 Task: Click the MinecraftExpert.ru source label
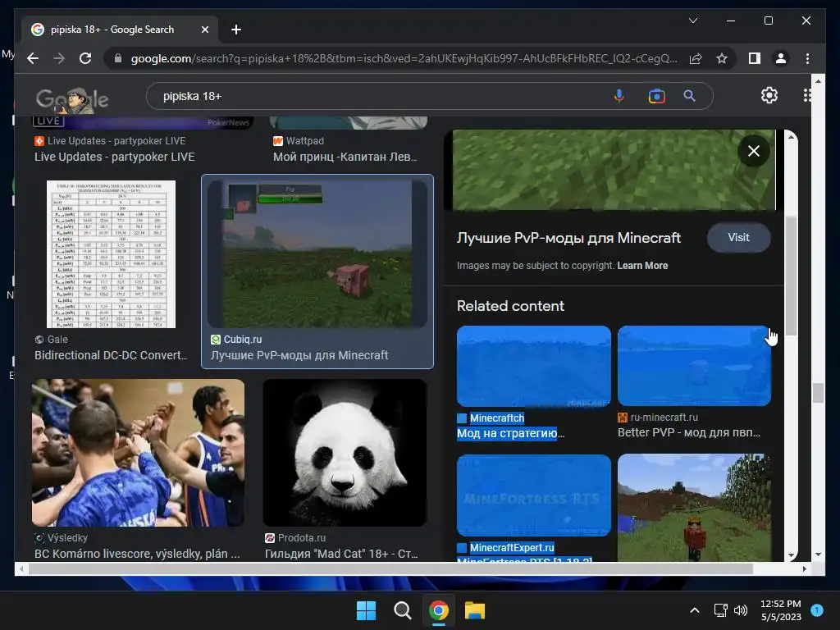(x=512, y=547)
